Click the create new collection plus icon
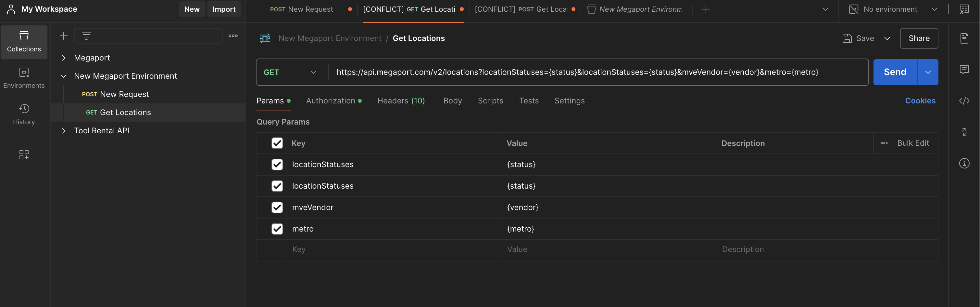 [x=64, y=36]
